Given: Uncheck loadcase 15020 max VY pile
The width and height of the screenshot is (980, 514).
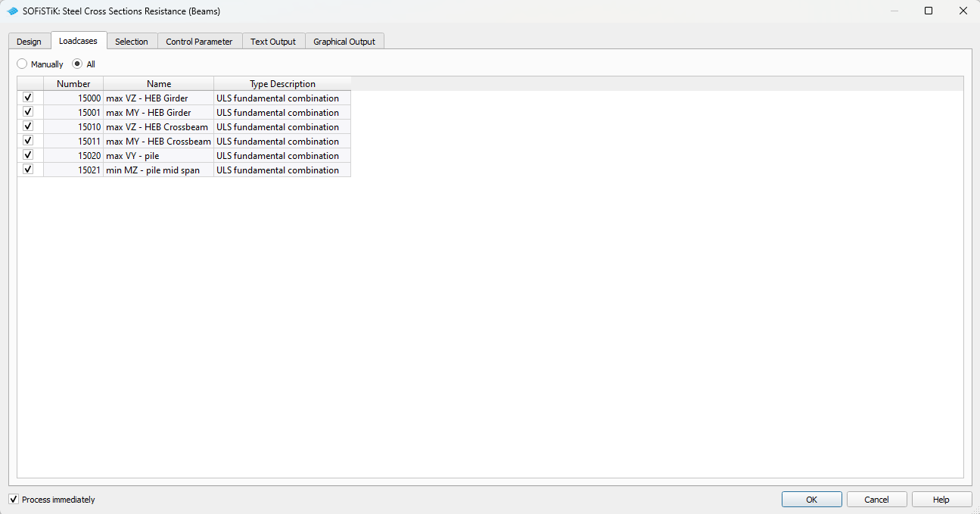Looking at the screenshot, I should [x=28, y=155].
